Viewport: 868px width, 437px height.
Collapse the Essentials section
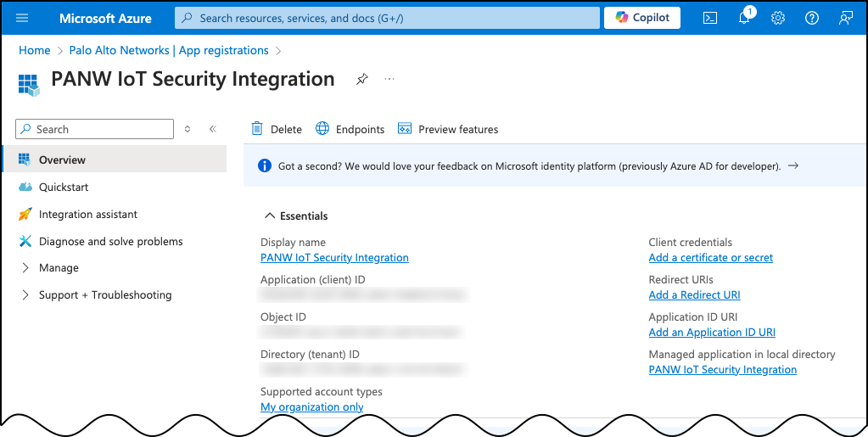[x=270, y=216]
